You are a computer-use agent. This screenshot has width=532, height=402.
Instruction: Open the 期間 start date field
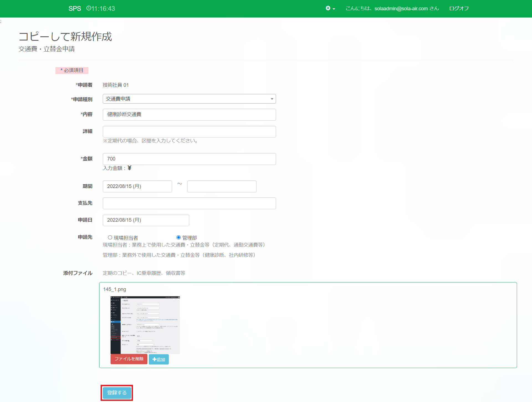[x=137, y=186]
